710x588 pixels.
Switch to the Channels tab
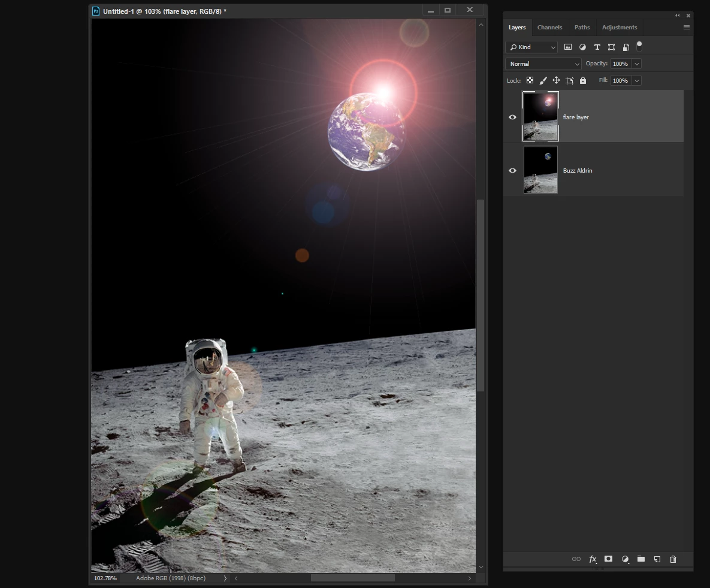[549, 27]
